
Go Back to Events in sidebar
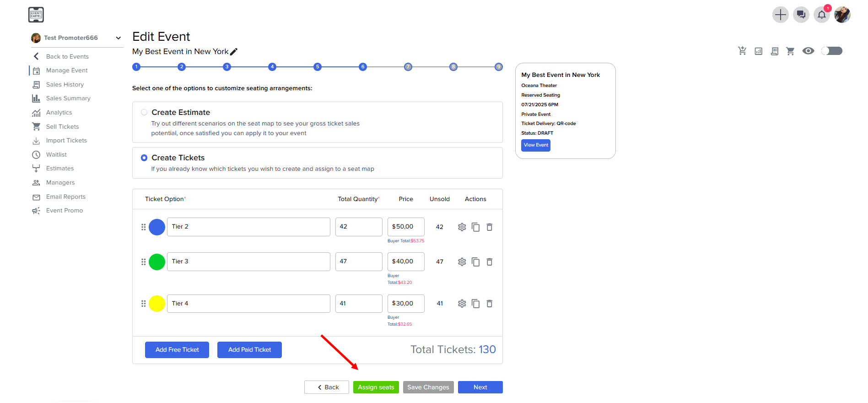(x=67, y=56)
